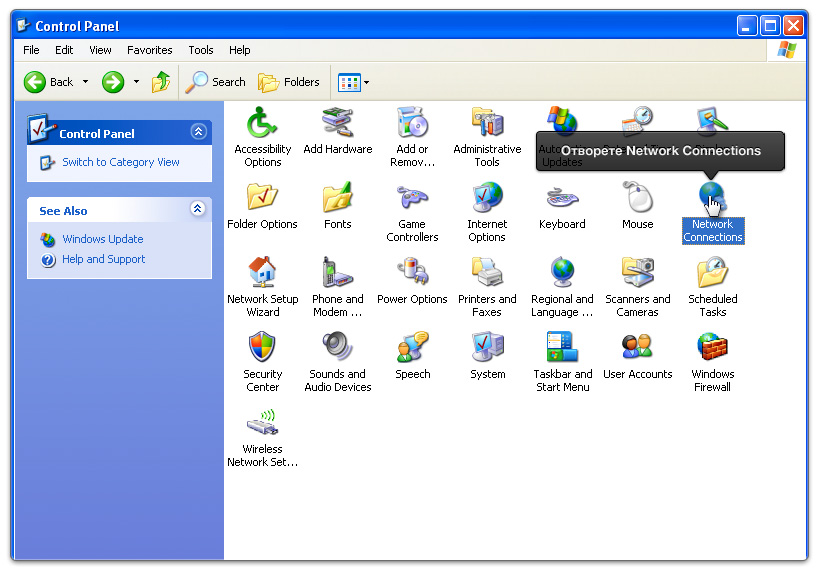The height and width of the screenshot is (576, 819).
Task: Open Sounds and Audio Devices
Action: [338, 348]
